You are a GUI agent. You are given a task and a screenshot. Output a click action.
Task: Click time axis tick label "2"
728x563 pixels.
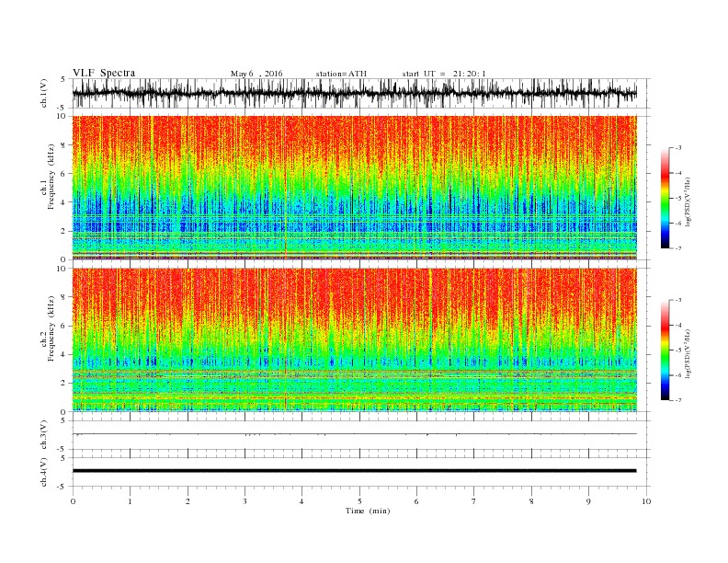[x=188, y=501]
